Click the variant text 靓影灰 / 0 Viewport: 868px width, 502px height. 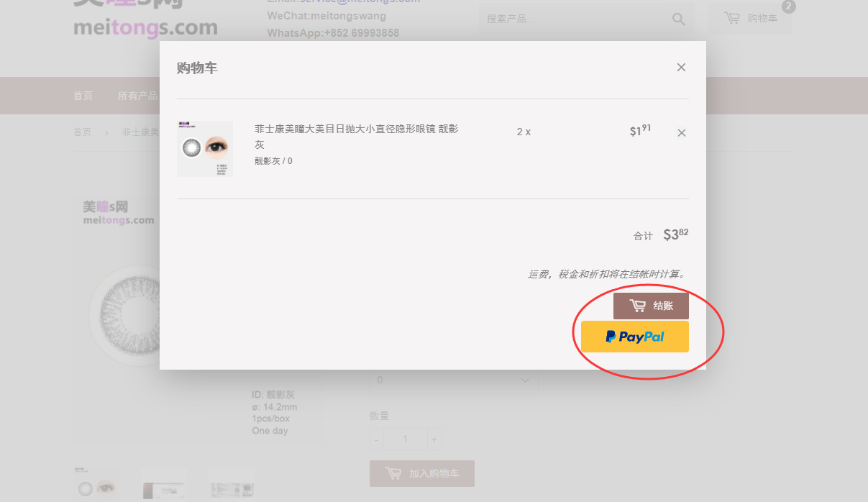click(273, 161)
